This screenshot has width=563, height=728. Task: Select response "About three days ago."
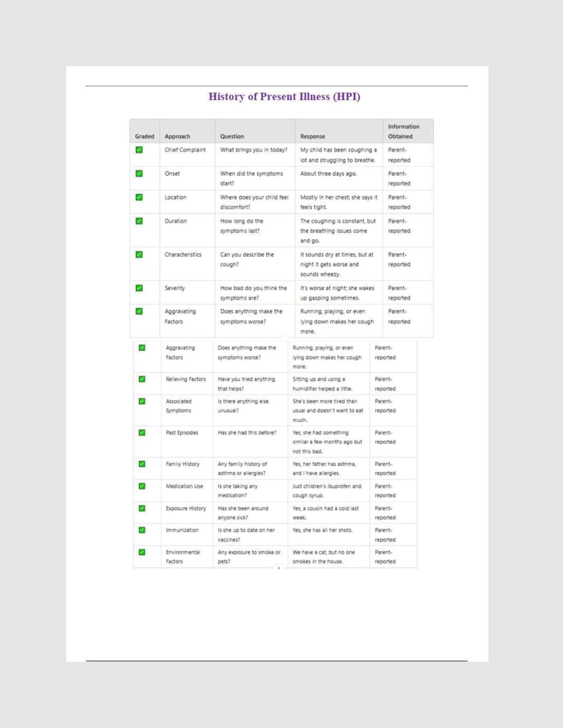(328, 174)
